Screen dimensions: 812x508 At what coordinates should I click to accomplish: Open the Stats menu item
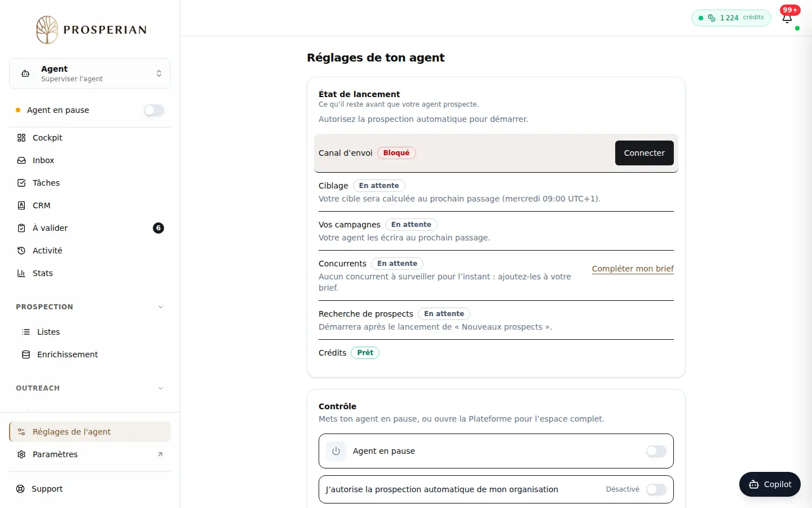[x=90, y=273]
